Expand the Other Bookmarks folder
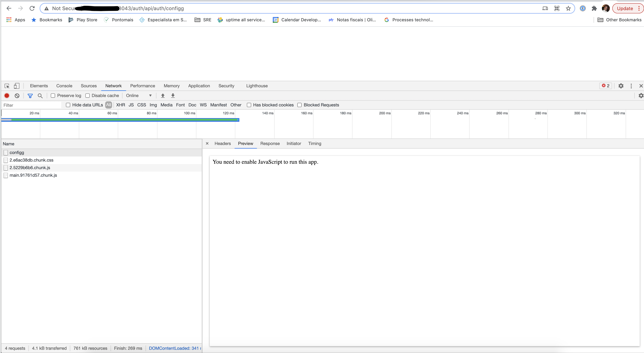This screenshot has height=353, width=644. pos(620,20)
